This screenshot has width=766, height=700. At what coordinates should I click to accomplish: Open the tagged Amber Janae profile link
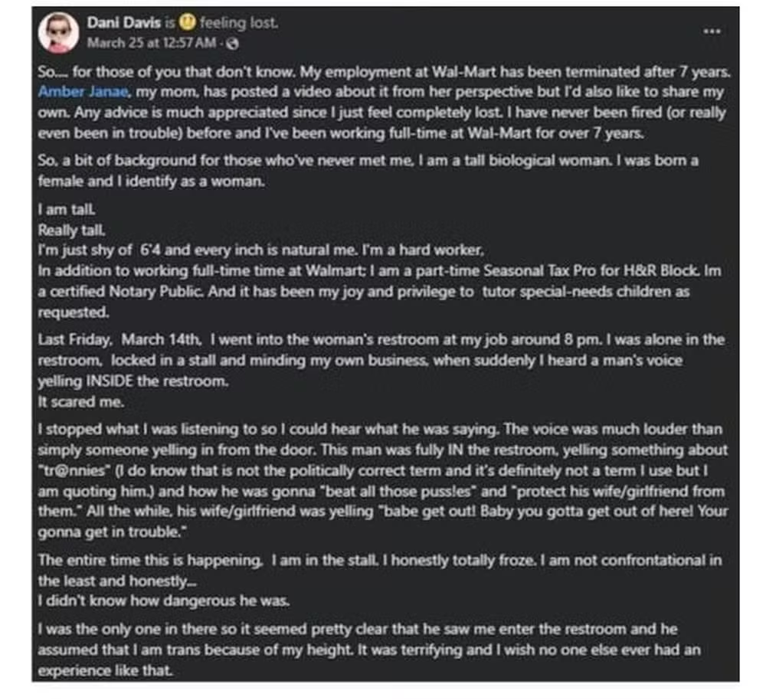point(84,92)
